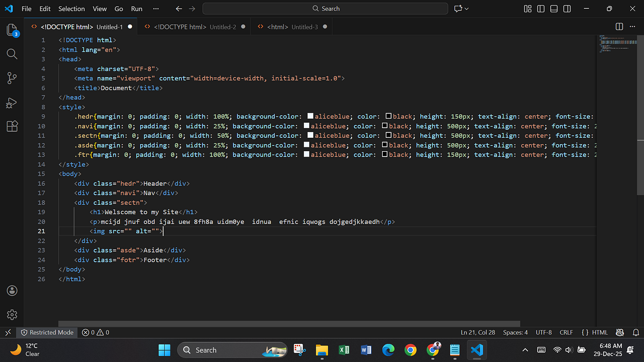This screenshot has width=644, height=362.
Task: Open the Extensions view
Action: (x=12, y=127)
